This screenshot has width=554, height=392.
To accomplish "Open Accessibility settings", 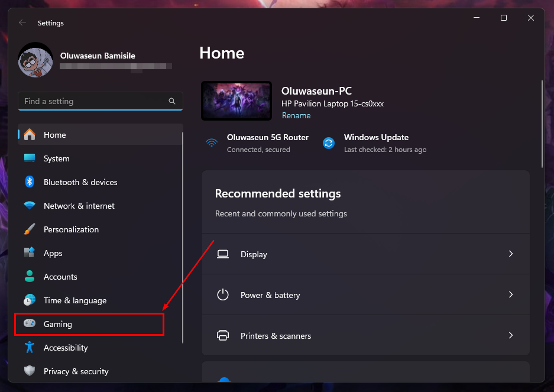I will (x=101, y=348).
